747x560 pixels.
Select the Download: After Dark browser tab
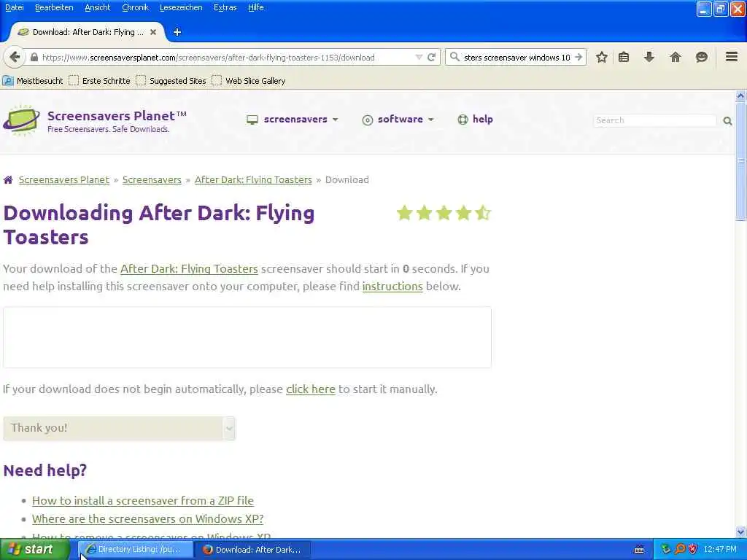coord(88,32)
